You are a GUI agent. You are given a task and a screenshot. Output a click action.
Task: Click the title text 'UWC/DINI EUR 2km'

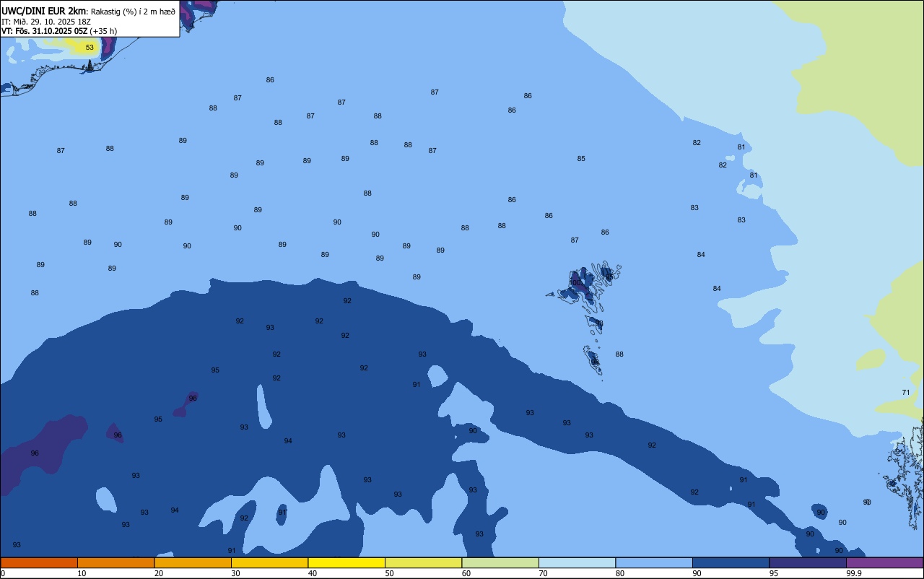click(x=43, y=10)
